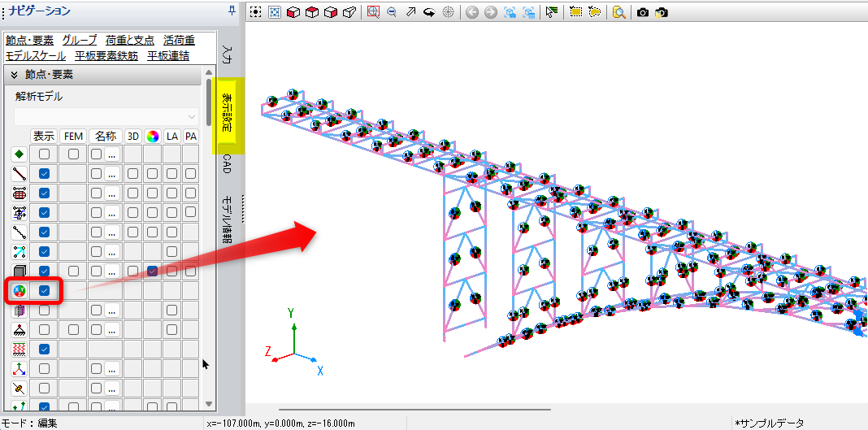868x430 pixels.
Task: Click the tricolor coordinate axes row icon
Action: click(x=20, y=368)
